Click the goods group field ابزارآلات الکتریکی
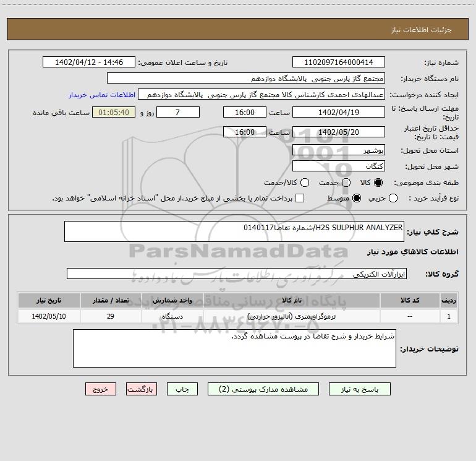The width and height of the screenshot is (476, 461). click(237, 274)
